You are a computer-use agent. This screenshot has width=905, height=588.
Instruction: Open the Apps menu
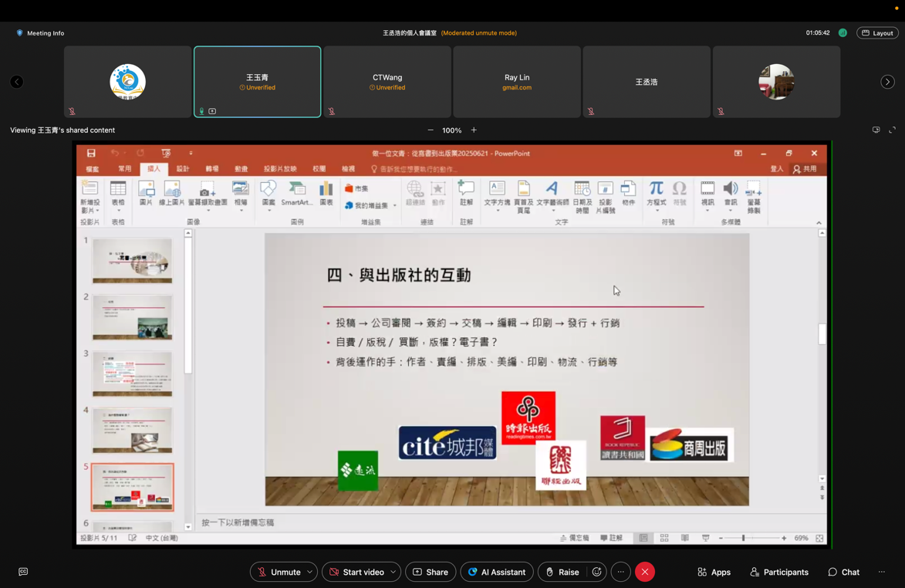(x=714, y=572)
